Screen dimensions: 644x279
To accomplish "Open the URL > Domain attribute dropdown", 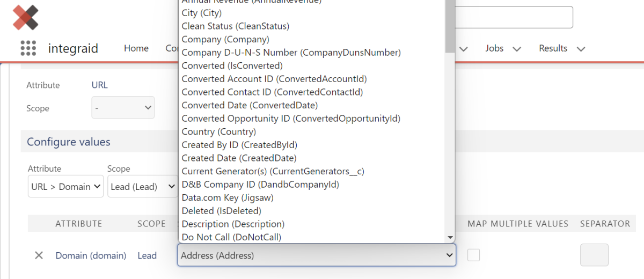I will 65,186.
